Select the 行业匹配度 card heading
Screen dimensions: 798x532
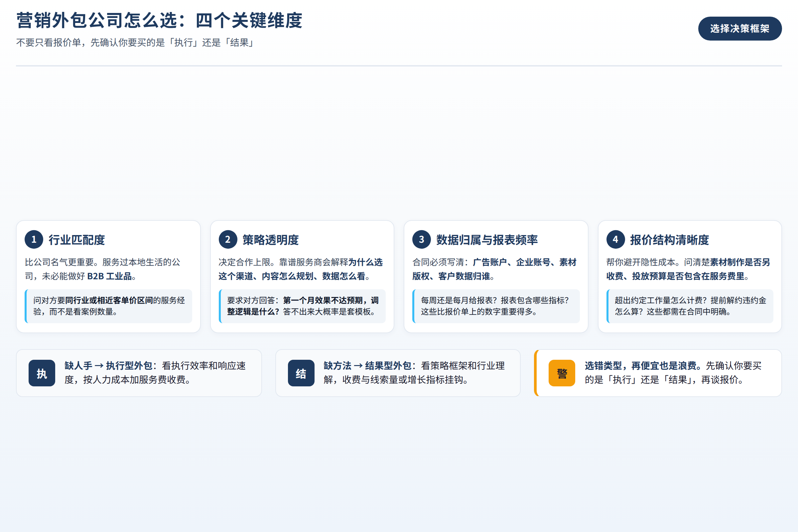click(77, 240)
